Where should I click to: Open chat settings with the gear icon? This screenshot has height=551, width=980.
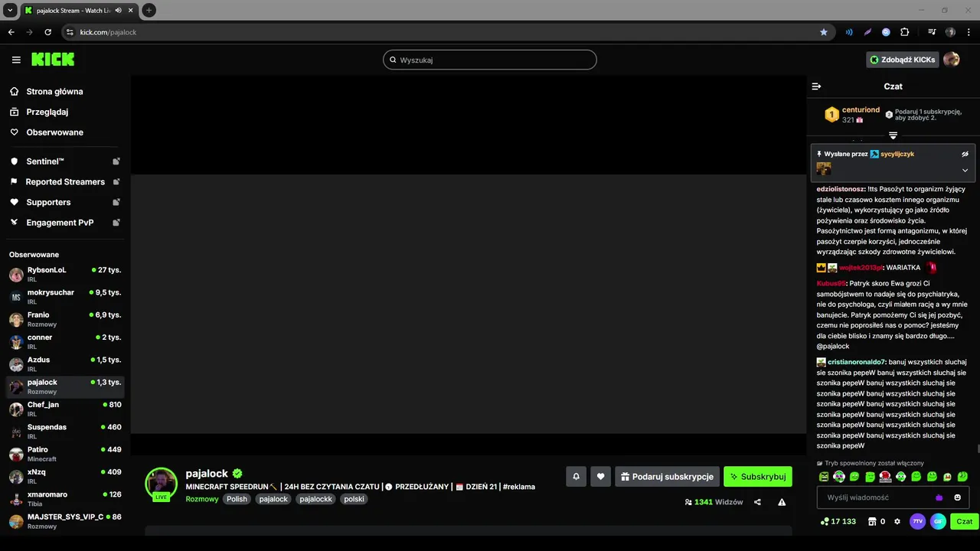coord(897,521)
